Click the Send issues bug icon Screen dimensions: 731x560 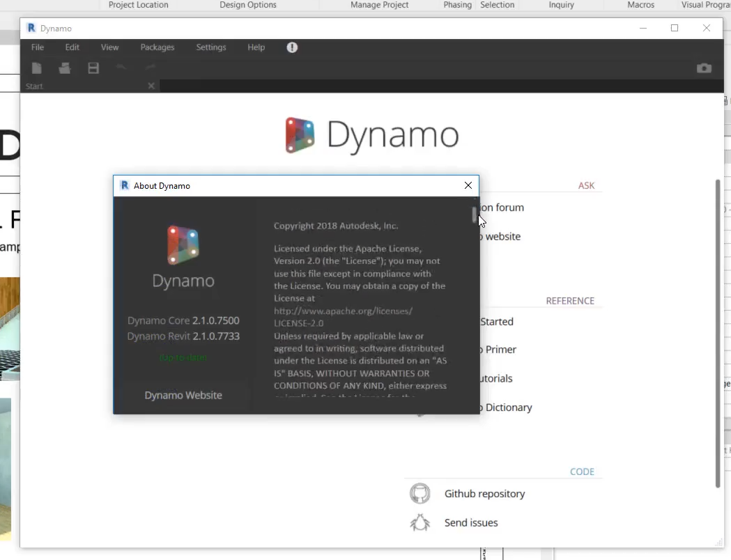click(420, 522)
